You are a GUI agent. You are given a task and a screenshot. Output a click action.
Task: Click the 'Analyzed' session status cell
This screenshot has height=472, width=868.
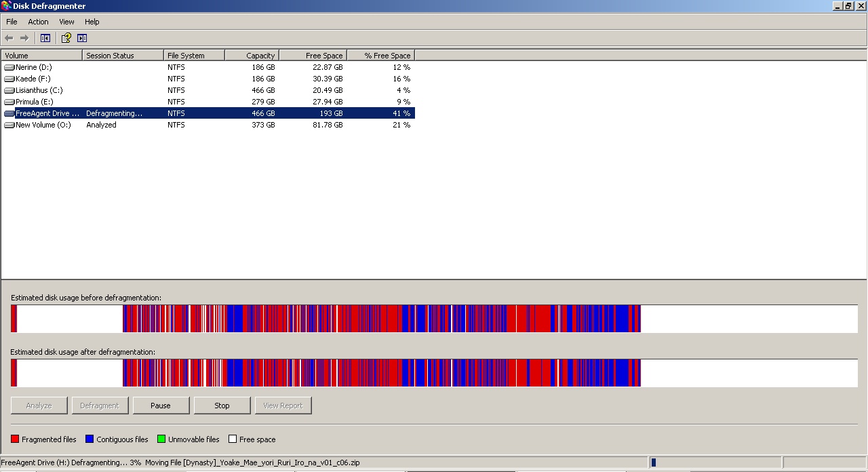click(101, 125)
